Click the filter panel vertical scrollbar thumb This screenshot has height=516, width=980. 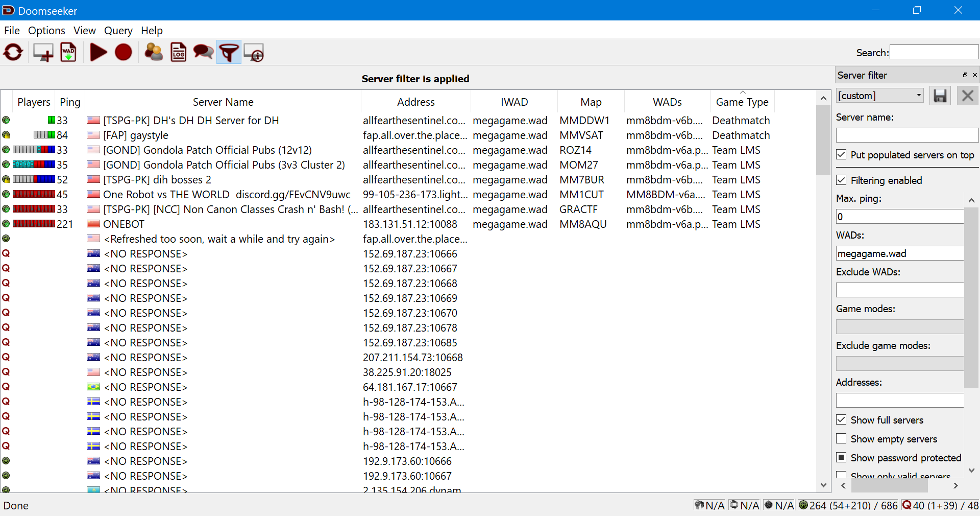pos(971,298)
